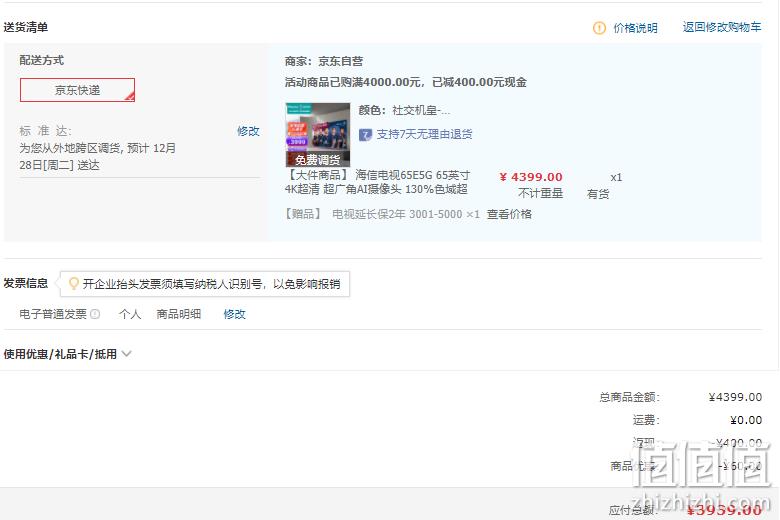Click the x1 item quantity
Viewport: 780px width, 520px height.
point(616,177)
